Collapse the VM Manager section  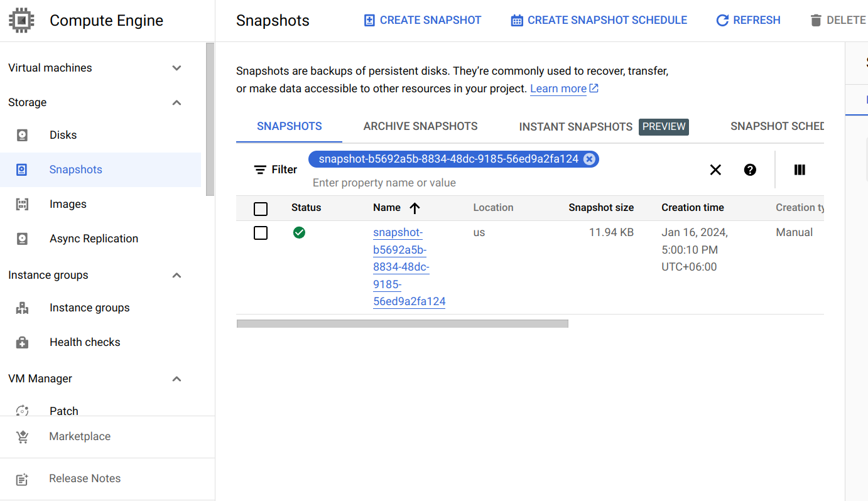tap(176, 379)
